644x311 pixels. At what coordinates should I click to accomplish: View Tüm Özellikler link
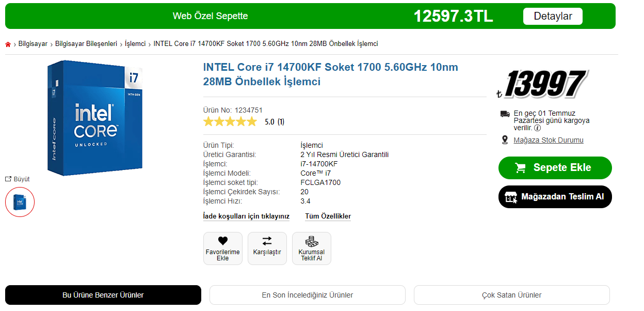(328, 216)
